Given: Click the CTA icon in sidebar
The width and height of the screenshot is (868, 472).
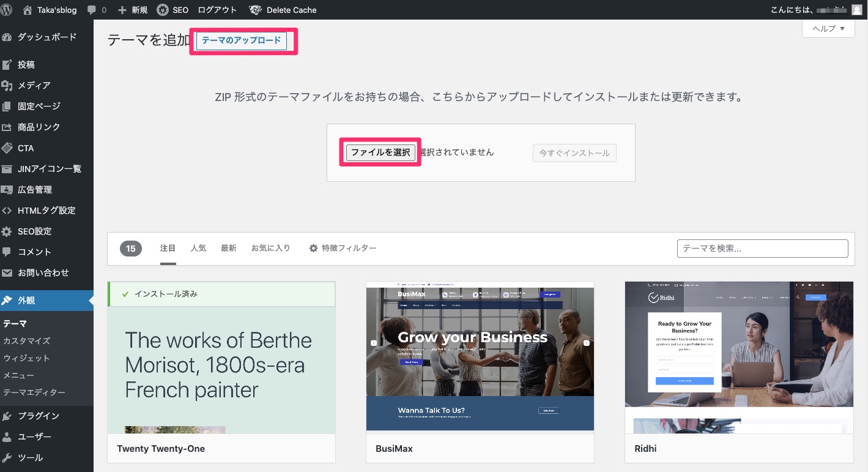Looking at the screenshot, I should click(7, 148).
